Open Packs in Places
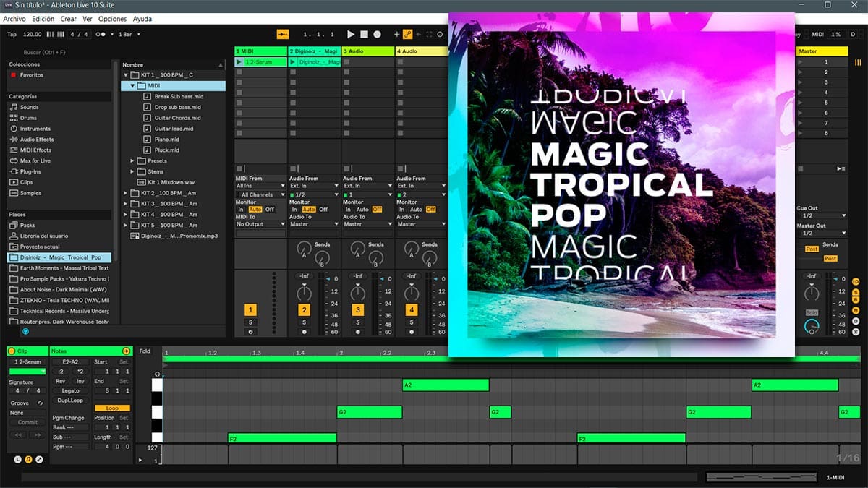Image resolution: width=868 pixels, height=488 pixels. click(x=27, y=225)
